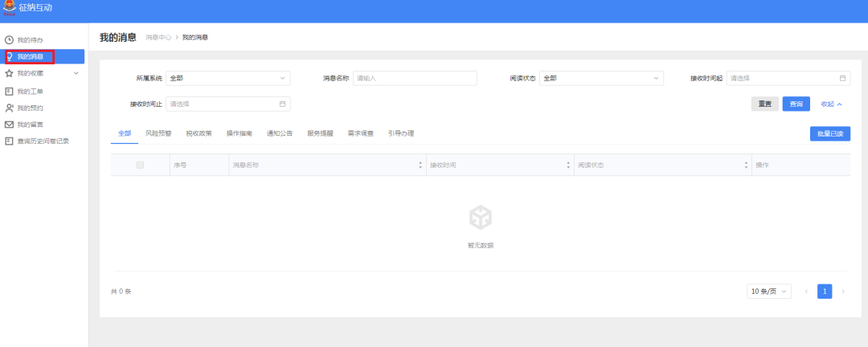Click the 查询历史问卷记录 icon
The image size is (868, 347).
10,141
